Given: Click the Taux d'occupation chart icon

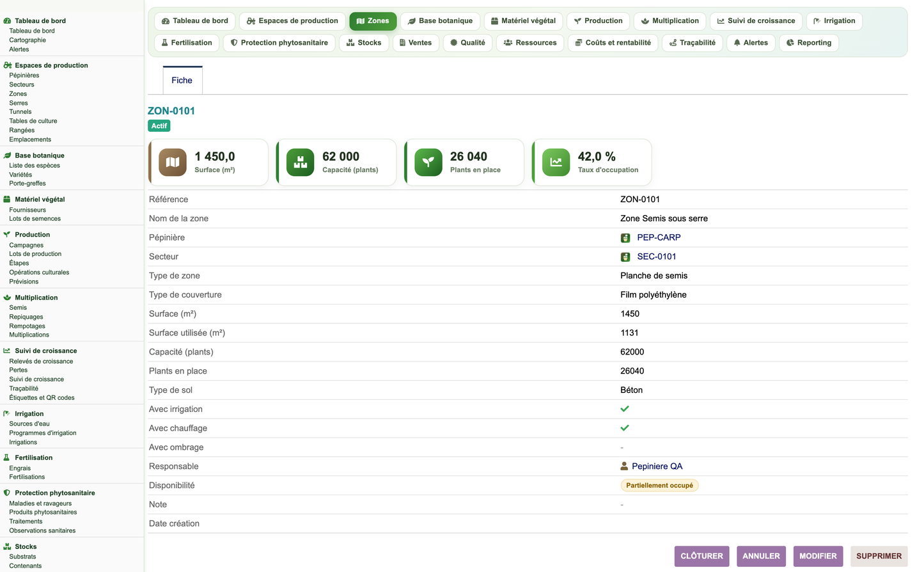Looking at the screenshot, I should pyautogui.click(x=556, y=163).
